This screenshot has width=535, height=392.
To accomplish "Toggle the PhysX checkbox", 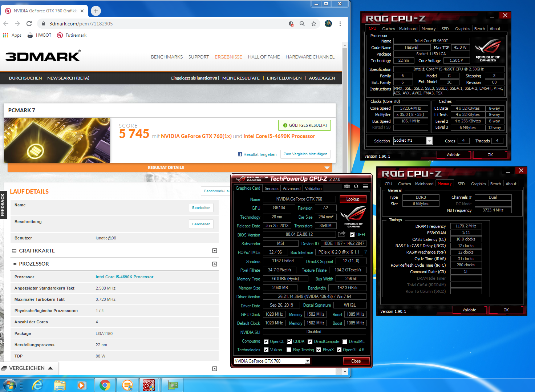I will (319, 350).
